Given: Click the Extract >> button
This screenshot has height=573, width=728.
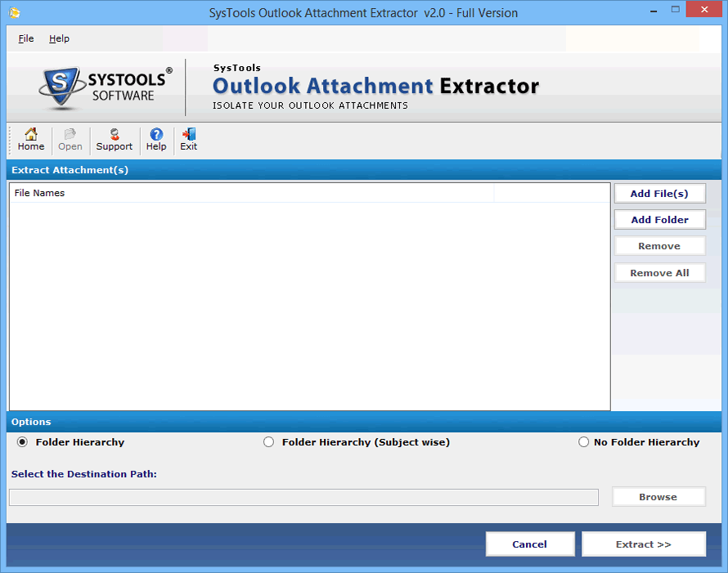Looking at the screenshot, I should click(644, 544).
